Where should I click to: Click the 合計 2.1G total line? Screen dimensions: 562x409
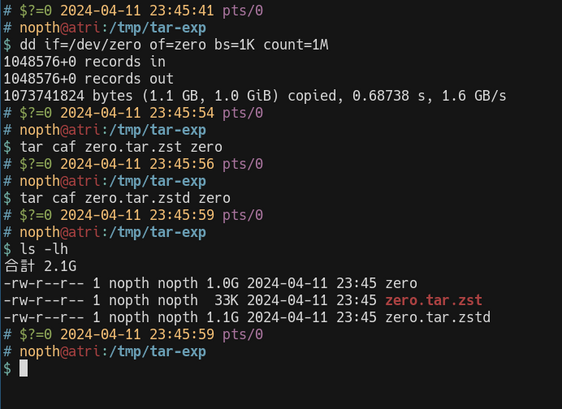40,266
